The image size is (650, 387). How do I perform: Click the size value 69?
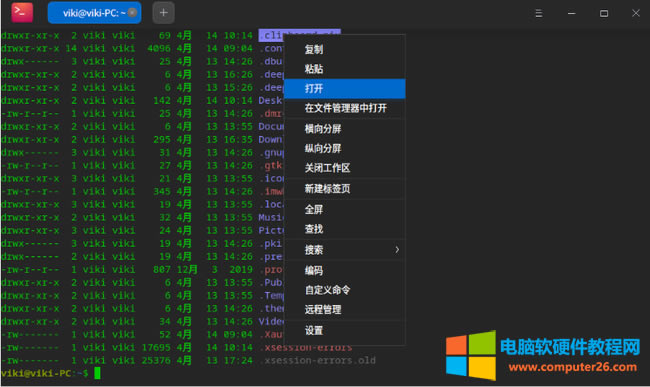tap(165, 36)
